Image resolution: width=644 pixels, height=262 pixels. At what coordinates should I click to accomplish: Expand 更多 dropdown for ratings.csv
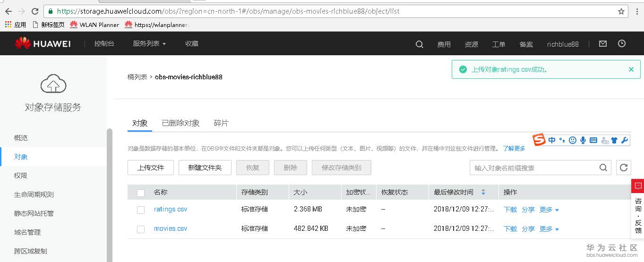pos(550,210)
